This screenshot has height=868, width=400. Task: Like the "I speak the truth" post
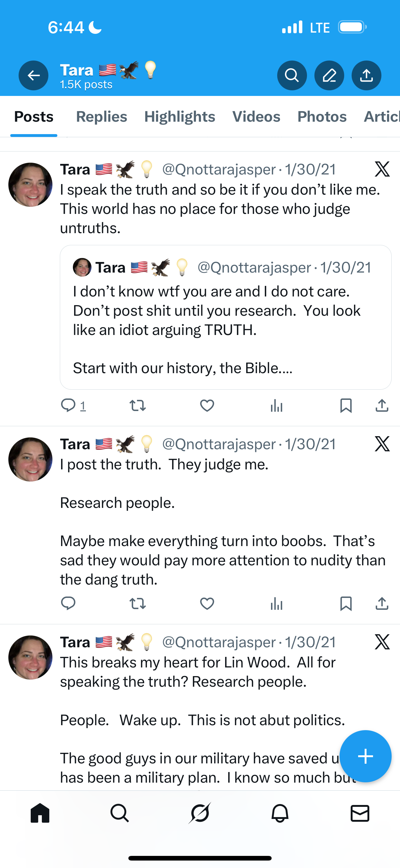(207, 405)
